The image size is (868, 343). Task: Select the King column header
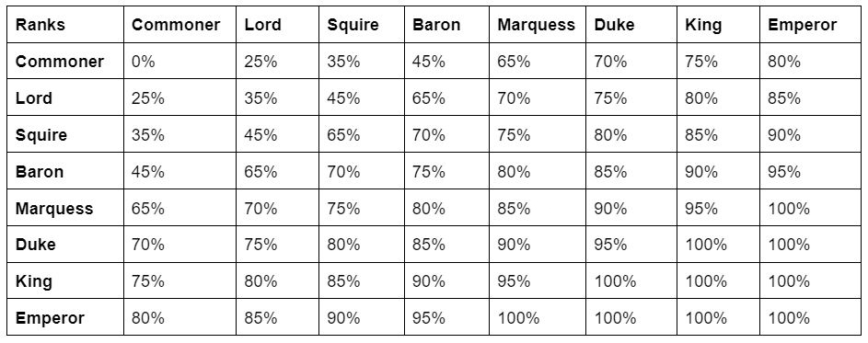718,24
